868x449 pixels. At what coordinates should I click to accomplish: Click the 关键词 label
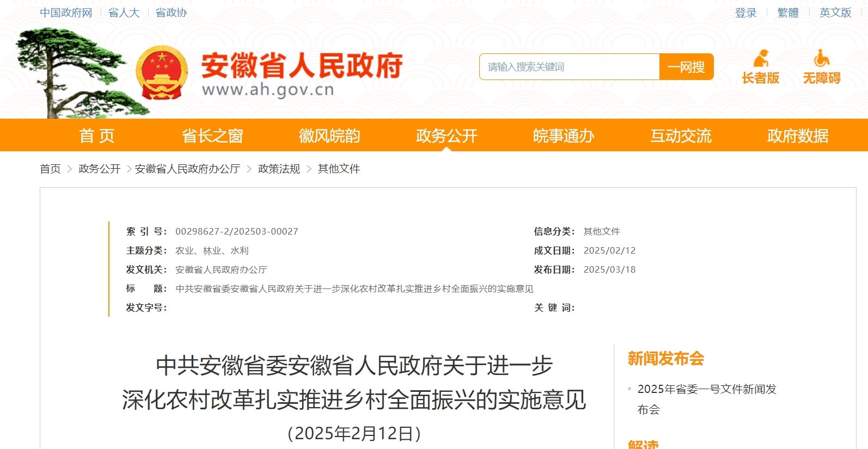[x=554, y=307]
